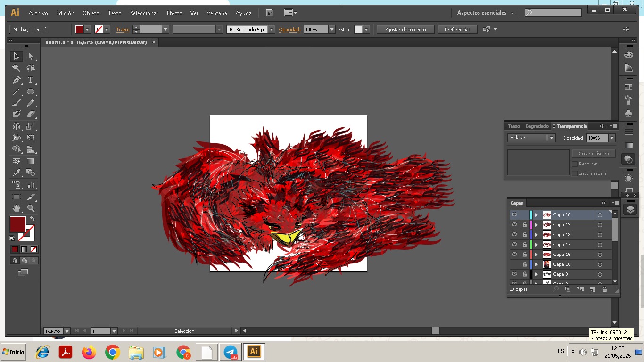Select the Gradient tool
The image size is (644, 362).
pyautogui.click(x=31, y=161)
